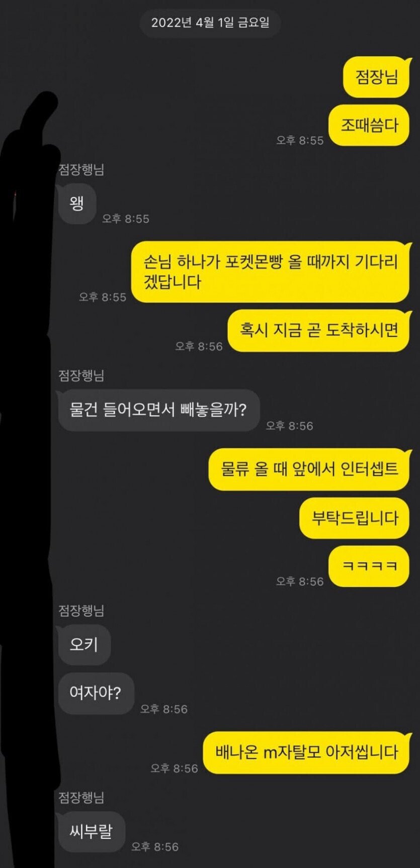This screenshot has height=868, width=420.
Task: Tap the 점장행님 name above 오키
Action: click(81, 610)
